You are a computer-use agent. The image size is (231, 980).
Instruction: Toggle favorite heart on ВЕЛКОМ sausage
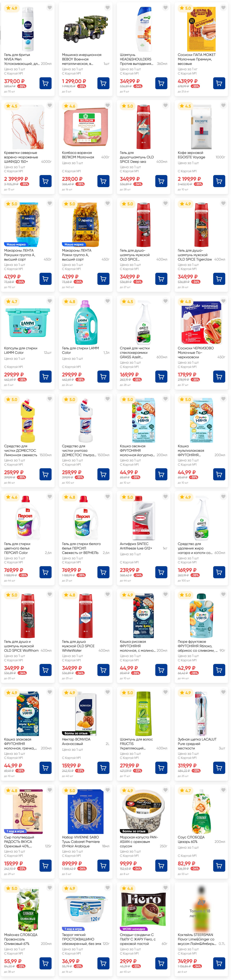pos(107,105)
